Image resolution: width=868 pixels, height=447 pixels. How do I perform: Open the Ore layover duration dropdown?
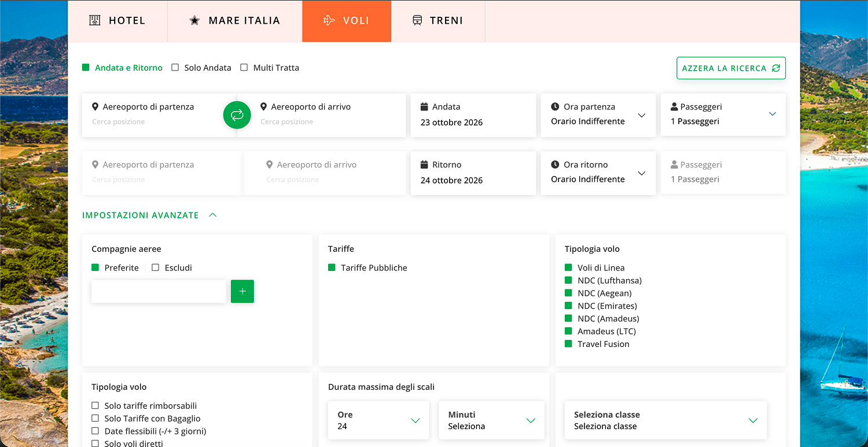pos(378,420)
